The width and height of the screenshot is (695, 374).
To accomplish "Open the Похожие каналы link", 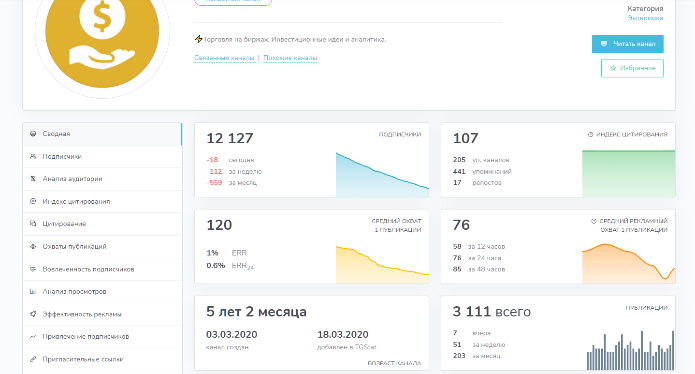I will (290, 58).
